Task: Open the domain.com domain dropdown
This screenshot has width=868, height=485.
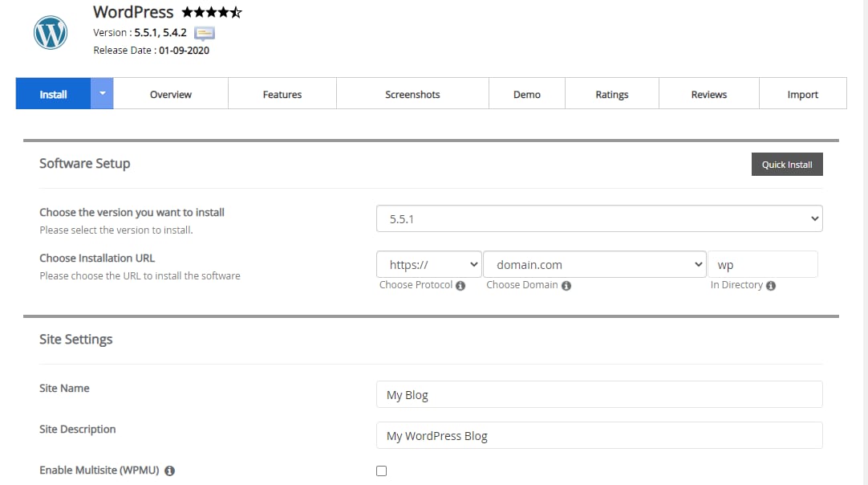Action: (x=594, y=265)
